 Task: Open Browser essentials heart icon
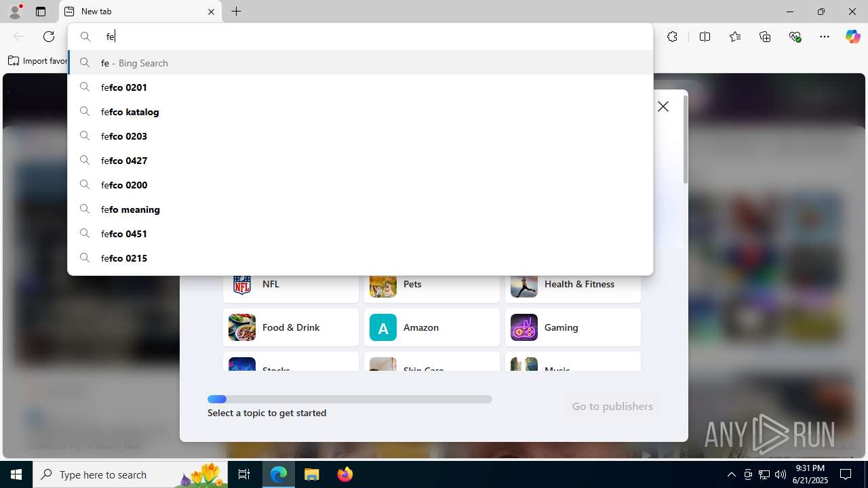point(795,37)
